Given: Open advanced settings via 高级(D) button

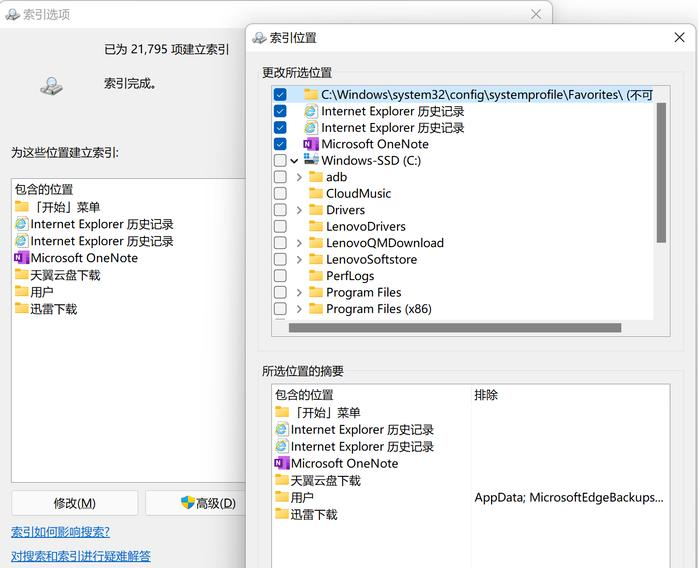Looking at the screenshot, I should (x=196, y=503).
